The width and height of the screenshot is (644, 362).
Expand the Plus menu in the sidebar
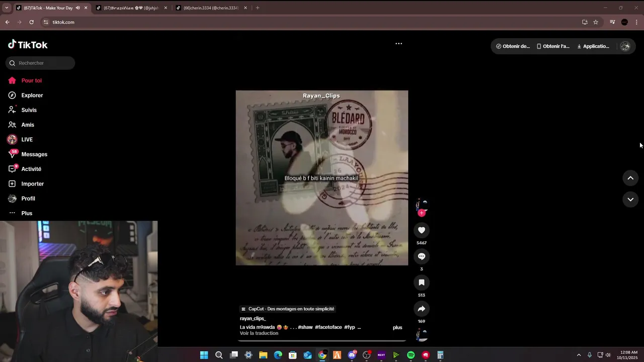[27, 213]
